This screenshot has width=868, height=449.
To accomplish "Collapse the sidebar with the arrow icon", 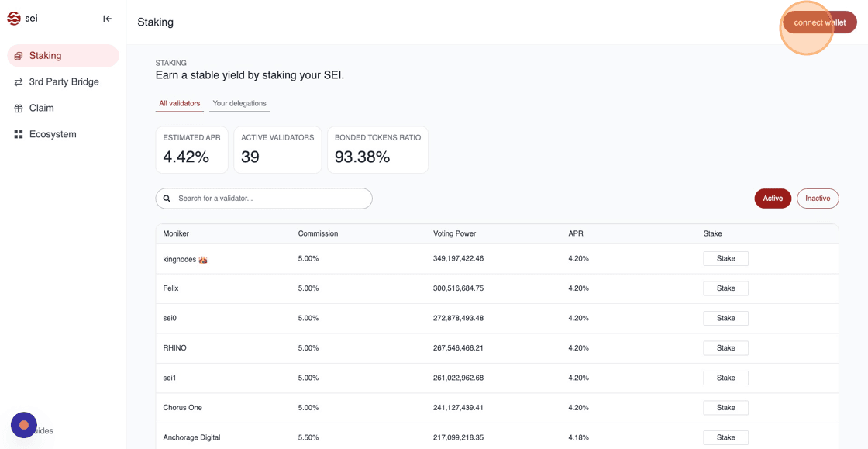I will click(x=107, y=19).
